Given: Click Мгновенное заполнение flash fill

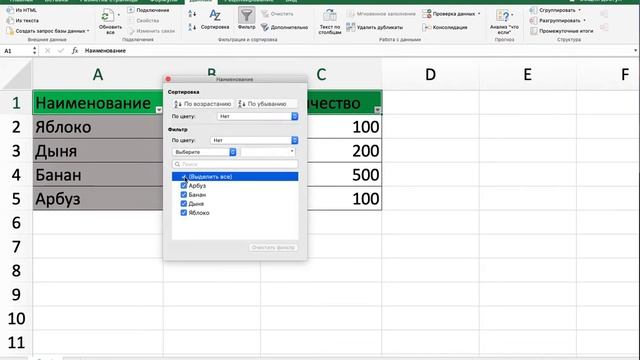Looking at the screenshot, I should [382, 14].
